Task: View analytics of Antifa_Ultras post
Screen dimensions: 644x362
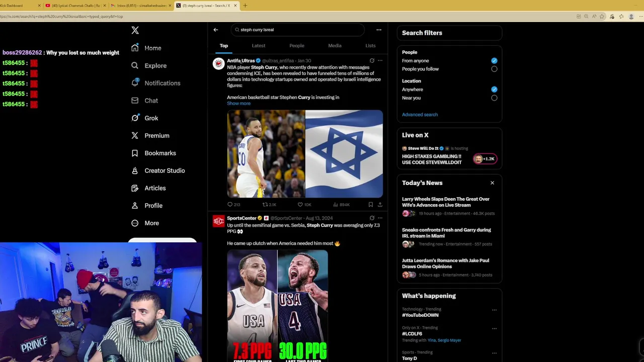Action: [341, 205]
